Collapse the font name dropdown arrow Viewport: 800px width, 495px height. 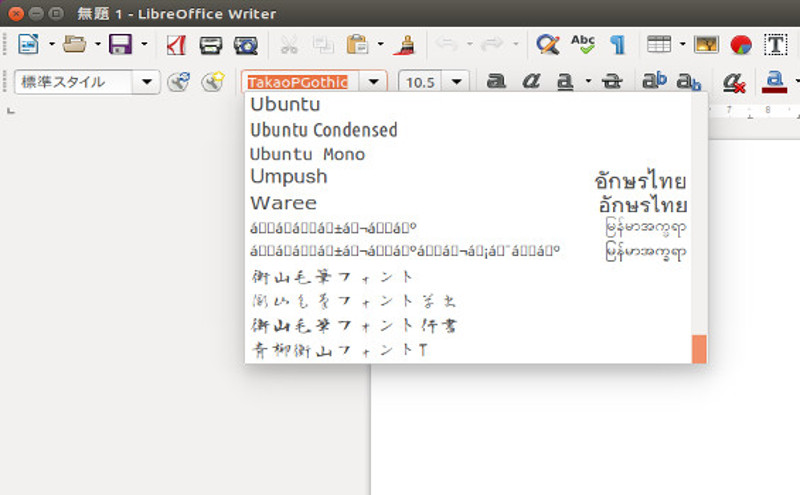(373, 82)
